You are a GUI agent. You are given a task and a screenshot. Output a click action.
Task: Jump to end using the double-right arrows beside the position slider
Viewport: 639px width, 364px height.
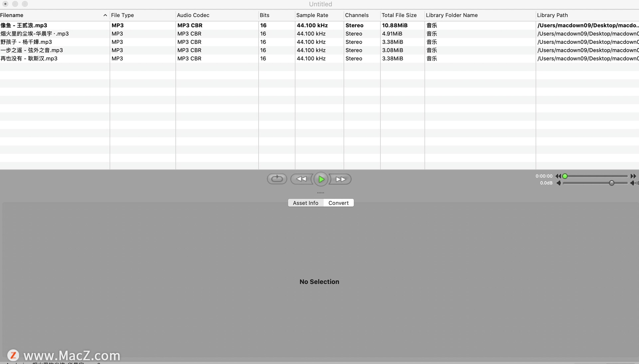pos(633,176)
